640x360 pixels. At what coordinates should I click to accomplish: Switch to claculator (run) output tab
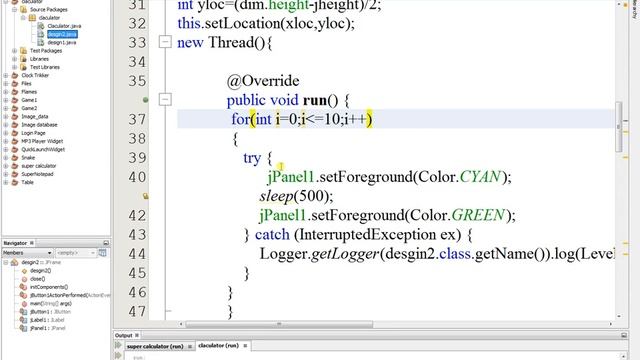click(x=218, y=345)
